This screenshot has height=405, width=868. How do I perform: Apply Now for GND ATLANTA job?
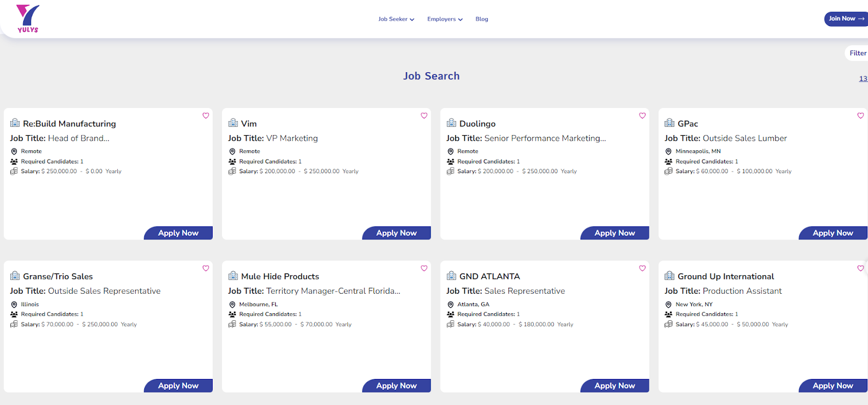pos(615,385)
